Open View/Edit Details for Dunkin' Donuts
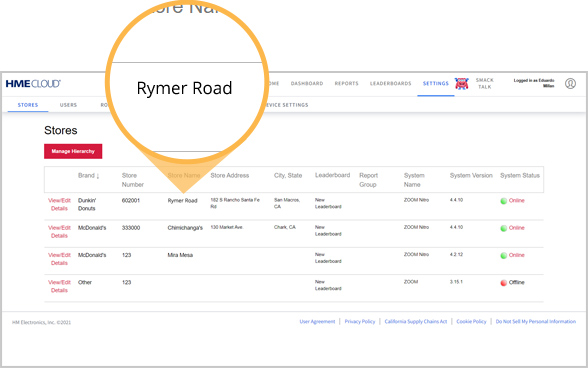This screenshot has height=368, width=588. pyautogui.click(x=59, y=204)
